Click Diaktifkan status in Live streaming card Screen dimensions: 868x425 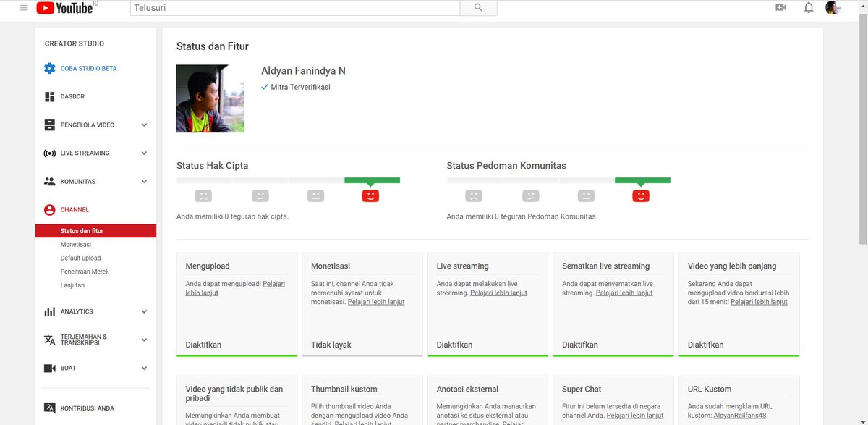[x=454, y=345]
